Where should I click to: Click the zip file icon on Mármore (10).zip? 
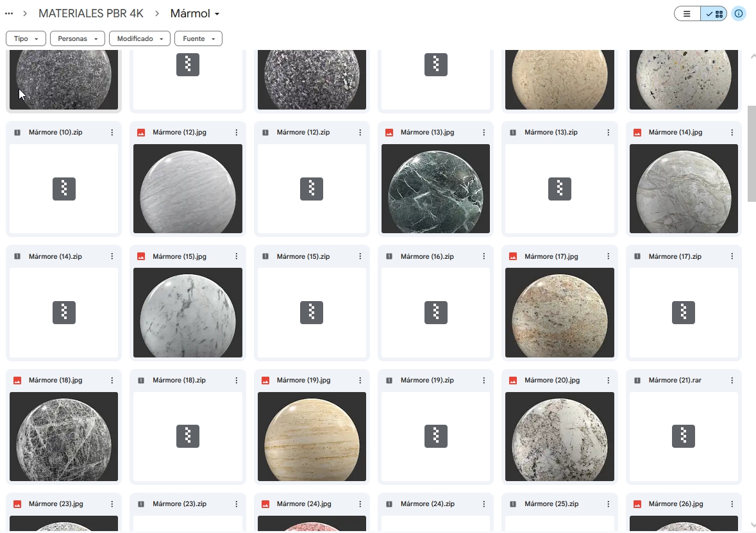tap(17, 132)
